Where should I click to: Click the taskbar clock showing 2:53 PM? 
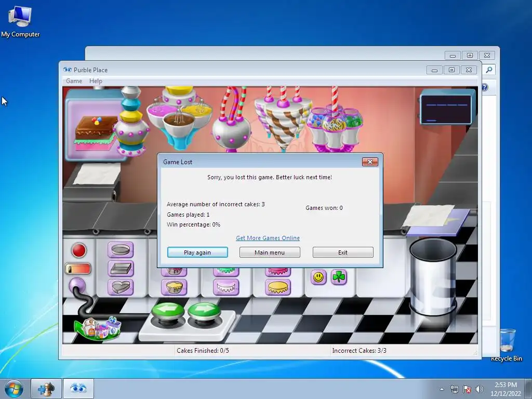506,389
